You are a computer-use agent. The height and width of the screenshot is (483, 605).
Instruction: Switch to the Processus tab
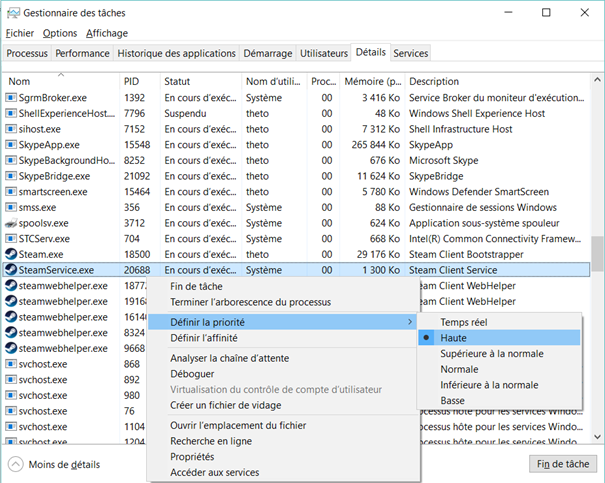(x=27, y=53)
